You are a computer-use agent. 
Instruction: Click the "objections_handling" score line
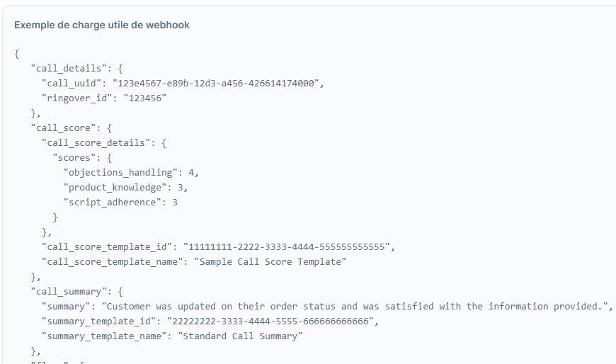tap(131, 173)
